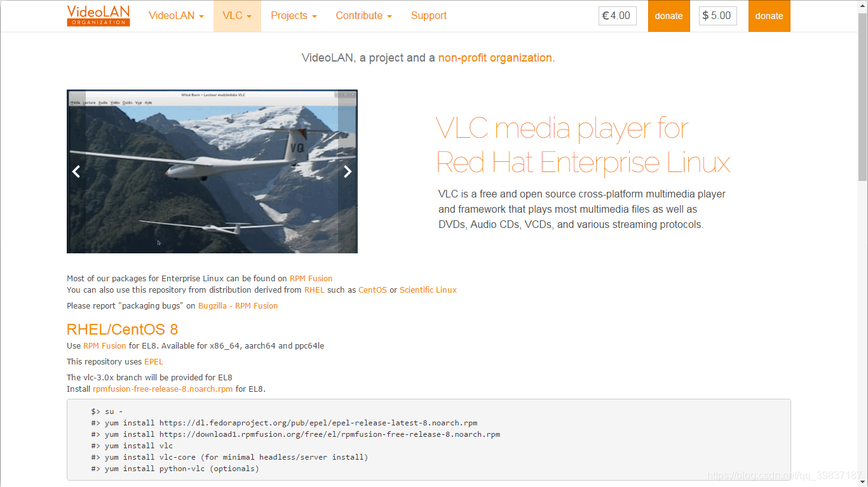Click 'VLC media player for' heading

[x=562, y=129]
